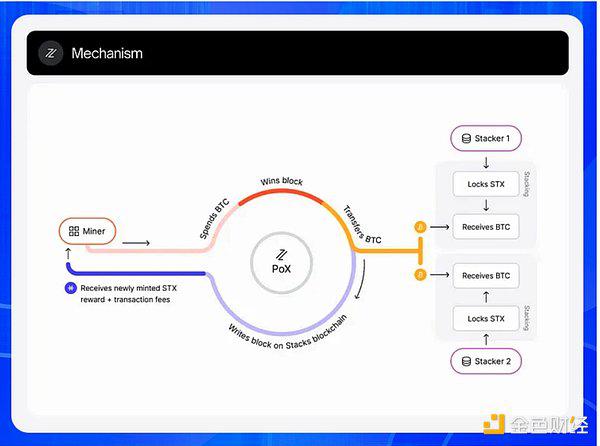600x446 pixels.
Task: Click the Locks STX box under Stacker 1
Action: point(486,184)
